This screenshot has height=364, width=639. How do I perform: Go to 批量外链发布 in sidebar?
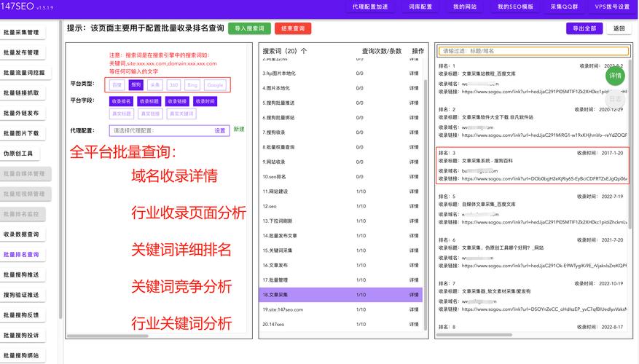(x=23, y=113)
